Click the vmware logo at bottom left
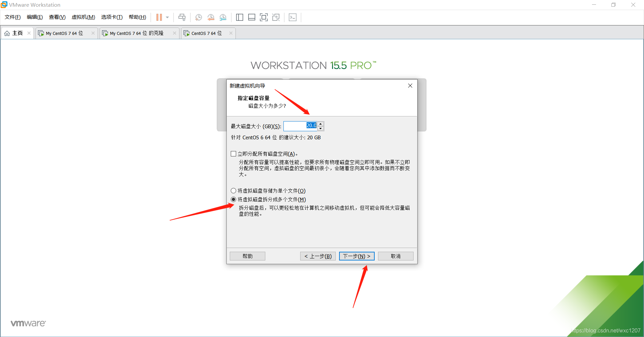Screen dimensions: 644x337 tap(28, 323)
